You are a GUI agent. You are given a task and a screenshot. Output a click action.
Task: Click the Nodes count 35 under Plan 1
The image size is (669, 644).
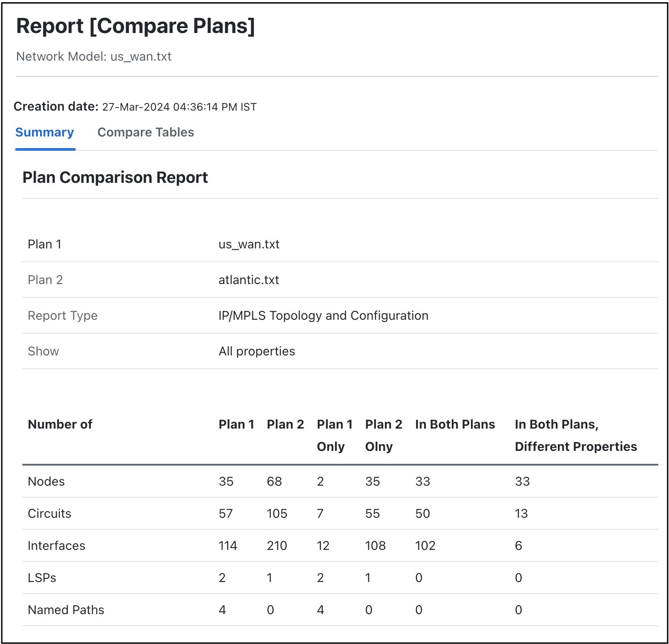click(226, 481)
